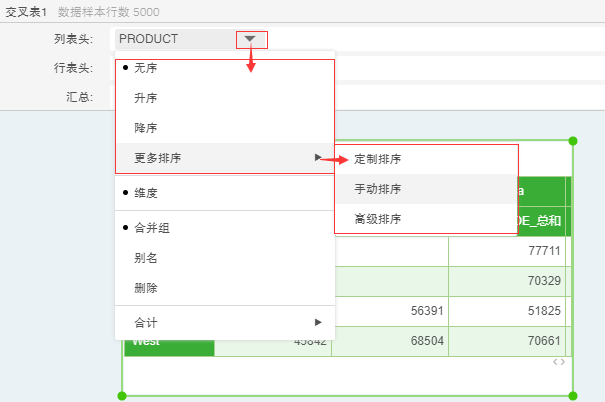The width and height of the screenshot is (605, 402).
Task: Click the bottom-right green resize handle
Action: click(x=573, y=396)
